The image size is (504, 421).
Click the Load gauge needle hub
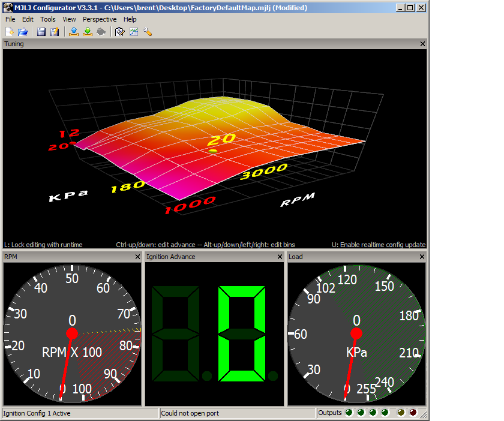click(x=356, y=333)
